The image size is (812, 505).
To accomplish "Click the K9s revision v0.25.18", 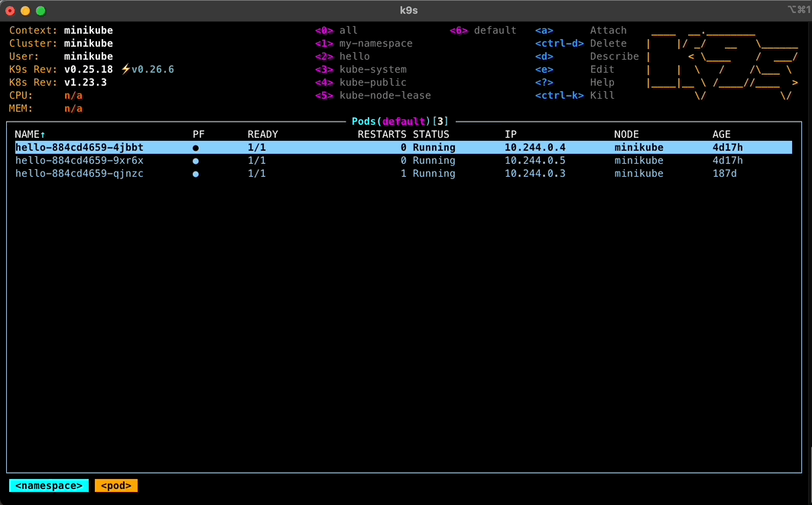I will click(89, 70).
